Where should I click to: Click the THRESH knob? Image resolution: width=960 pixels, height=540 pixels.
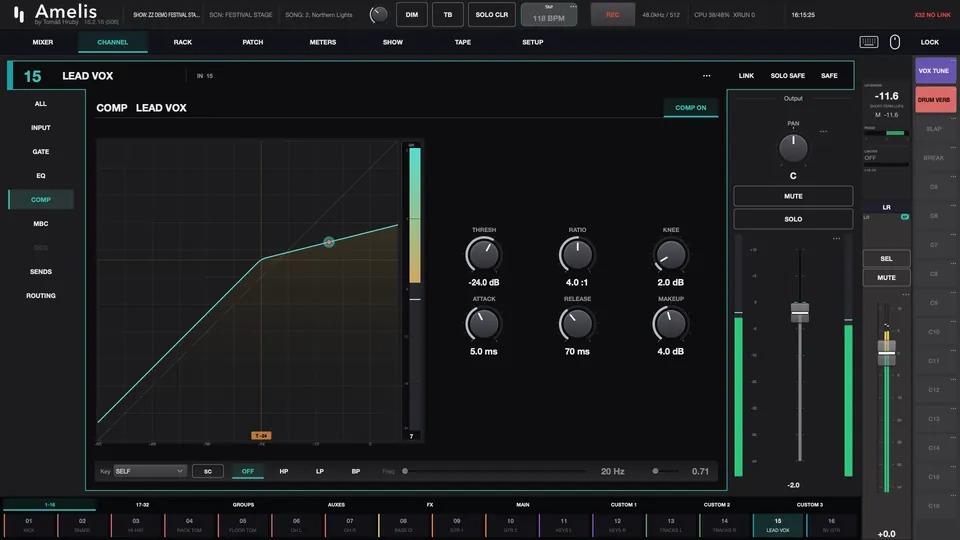pyautogui.click(x=483, y=255)
